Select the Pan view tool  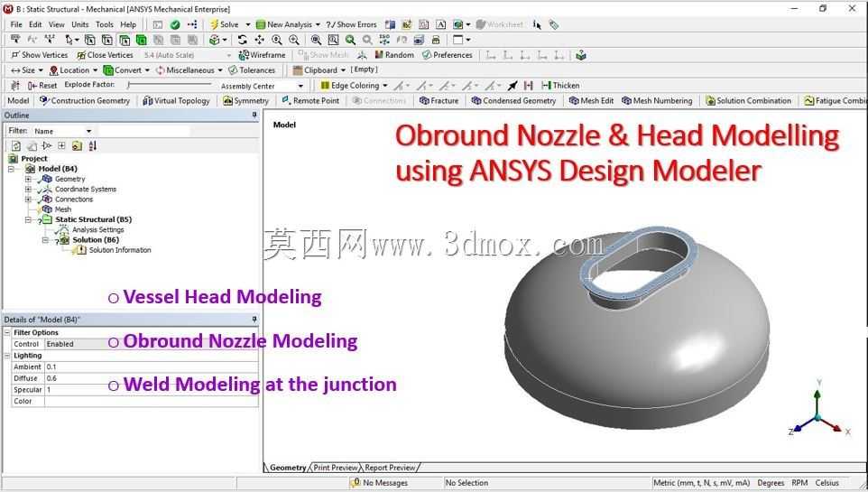point(259,40)
